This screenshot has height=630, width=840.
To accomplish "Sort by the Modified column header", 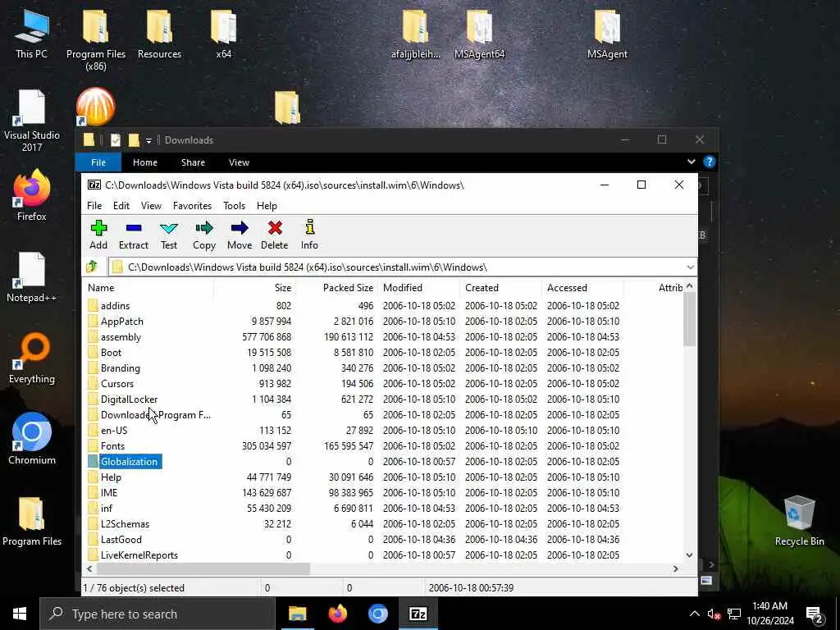I will [x=418, y=288].
